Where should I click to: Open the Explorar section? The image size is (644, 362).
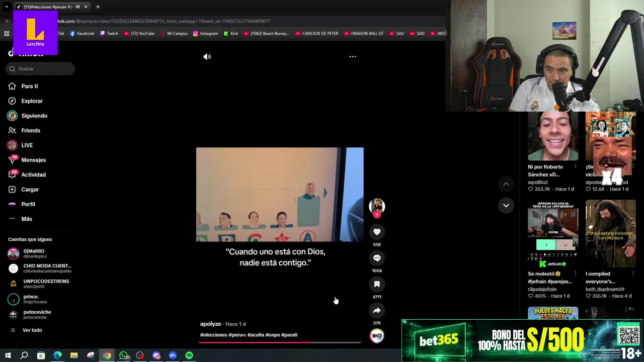point(32,101)
